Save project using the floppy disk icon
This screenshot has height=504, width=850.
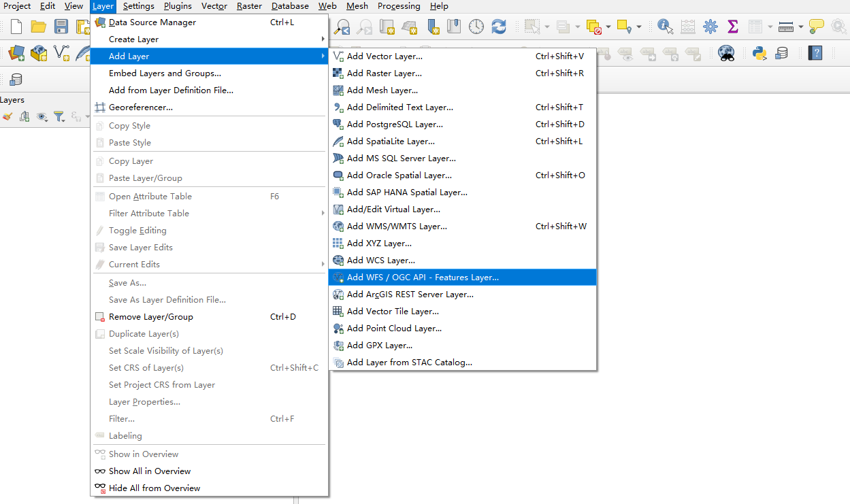coord(61,27)
